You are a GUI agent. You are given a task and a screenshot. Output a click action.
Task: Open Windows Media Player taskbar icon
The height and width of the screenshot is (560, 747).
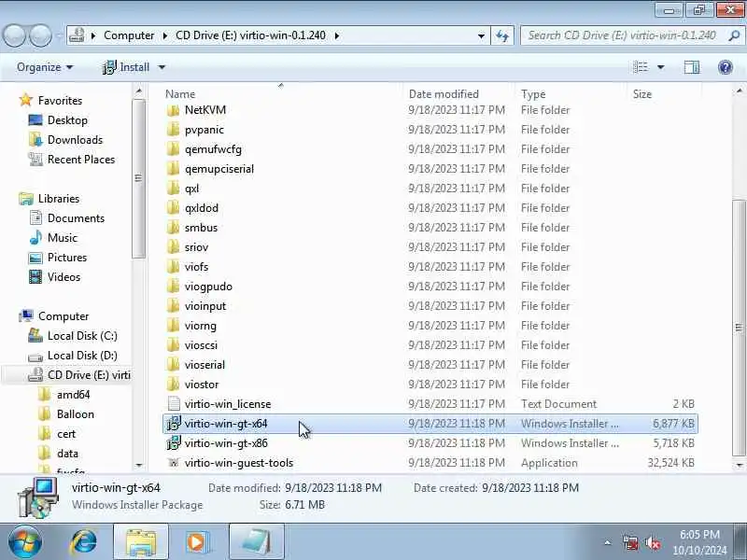point(197,542)
